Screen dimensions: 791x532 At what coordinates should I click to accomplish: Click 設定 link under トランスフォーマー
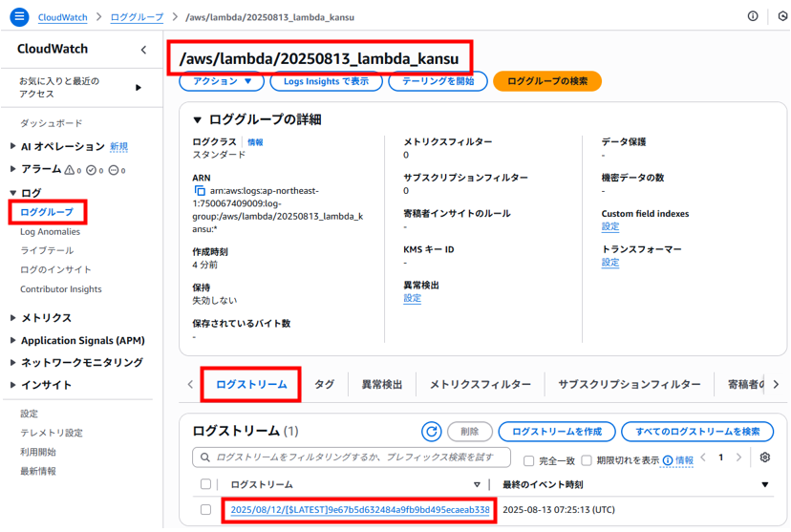click(609, 263)
